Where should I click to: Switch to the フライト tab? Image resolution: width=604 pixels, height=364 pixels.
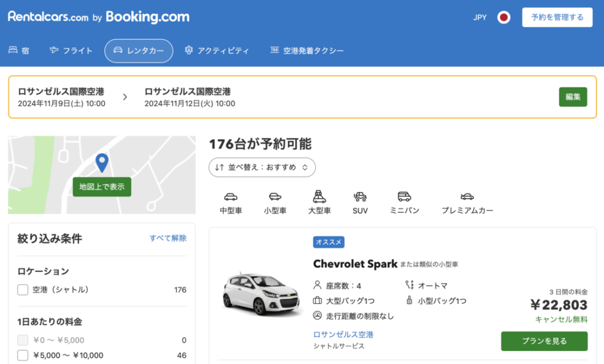pyautogui.click(x=71, y=51)
